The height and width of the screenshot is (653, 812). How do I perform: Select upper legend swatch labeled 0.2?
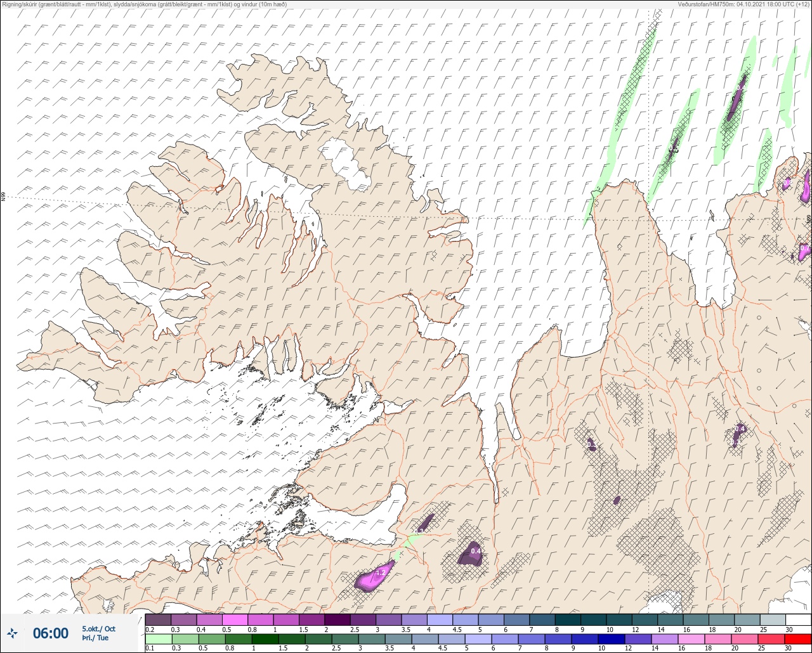point(158,619)
